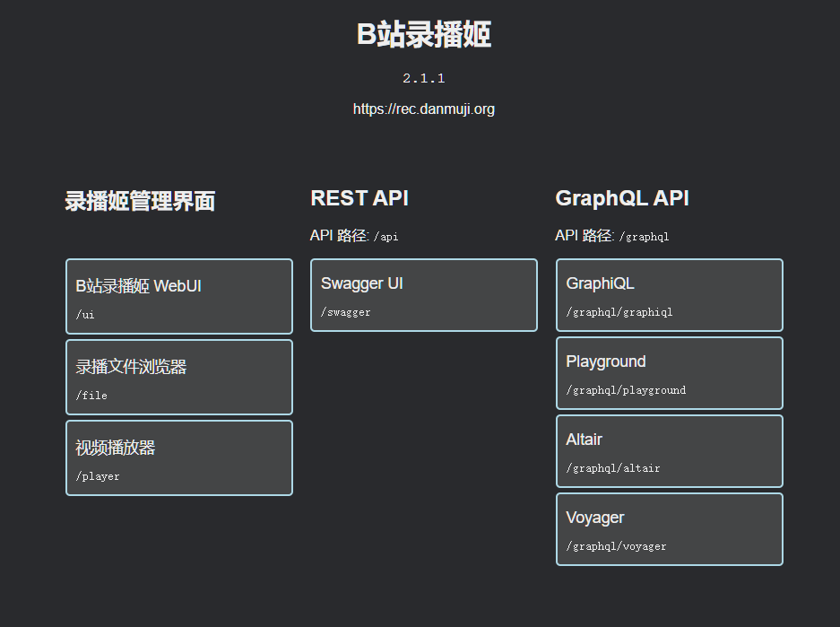Open the 视频播放器 player card
This screenshot has height=627, width=840.
[178, 457]
